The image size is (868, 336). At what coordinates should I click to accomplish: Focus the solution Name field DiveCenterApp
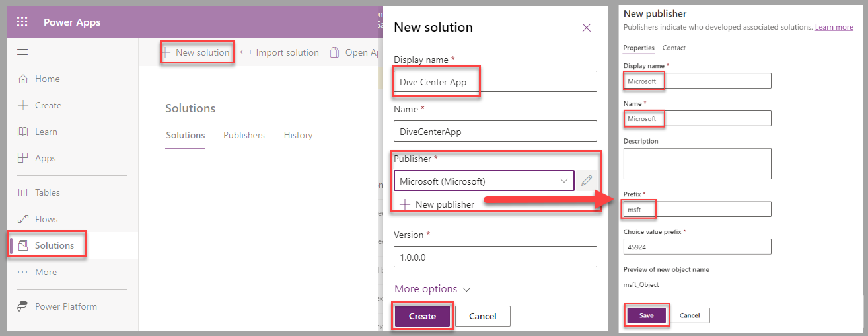point(495,131)
